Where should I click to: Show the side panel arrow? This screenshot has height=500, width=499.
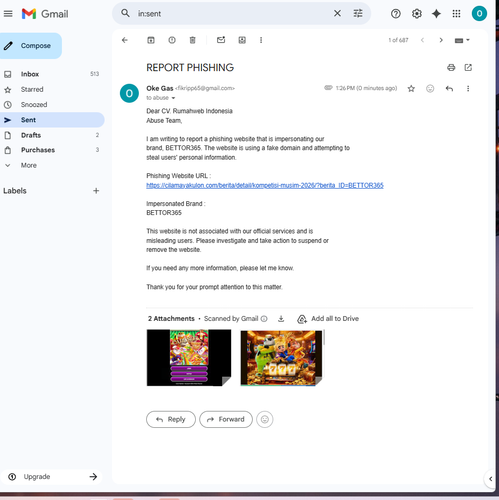click(x=490, y=479)
